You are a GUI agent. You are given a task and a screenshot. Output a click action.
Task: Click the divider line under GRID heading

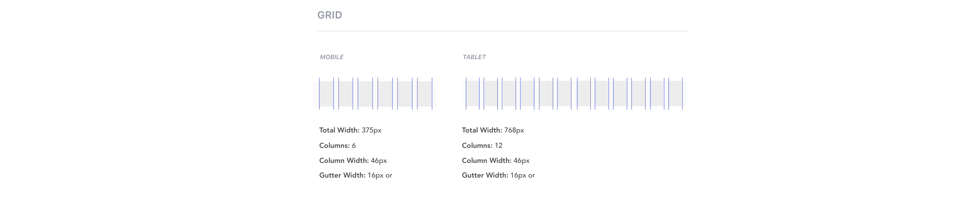click(502, 31)
